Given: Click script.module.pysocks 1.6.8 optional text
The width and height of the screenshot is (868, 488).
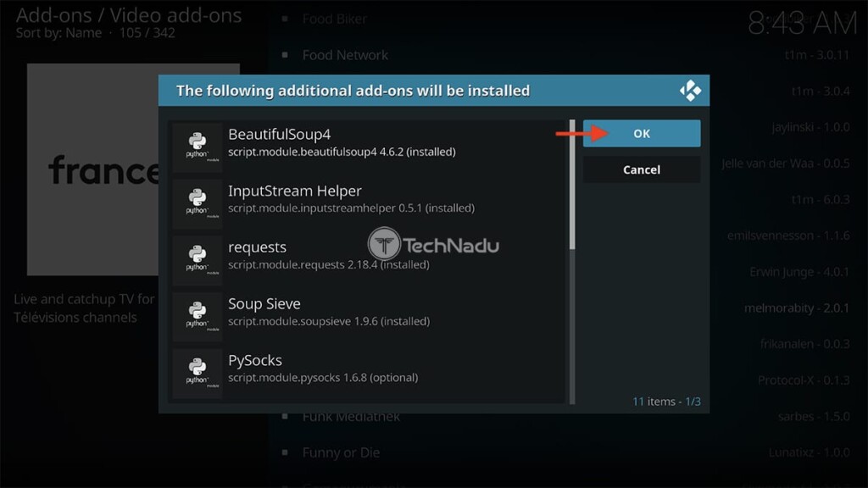Looking at the screenshot, I should pyautogui.click(x=323, y=377).
